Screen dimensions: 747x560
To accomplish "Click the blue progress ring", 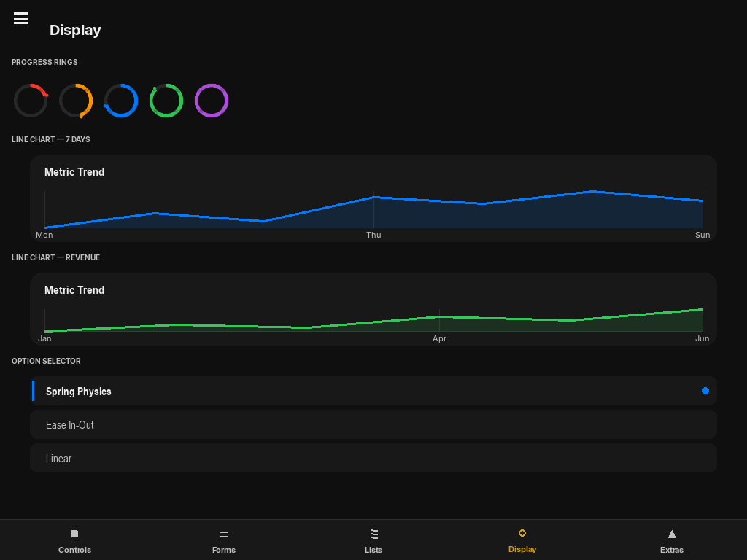I will (x=121, y=101).
